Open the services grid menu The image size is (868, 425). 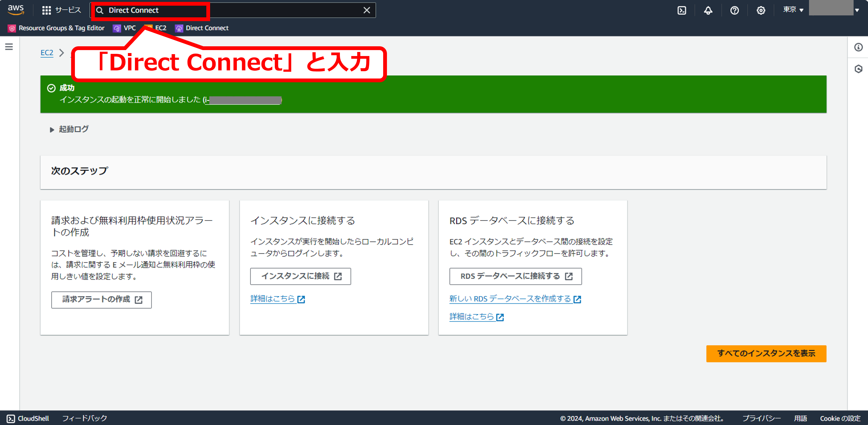point(47,11)
